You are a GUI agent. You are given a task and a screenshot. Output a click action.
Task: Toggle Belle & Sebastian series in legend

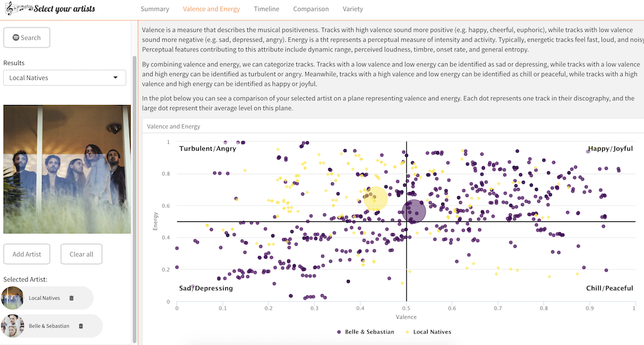pyautogui.click(x=365, y=332)
